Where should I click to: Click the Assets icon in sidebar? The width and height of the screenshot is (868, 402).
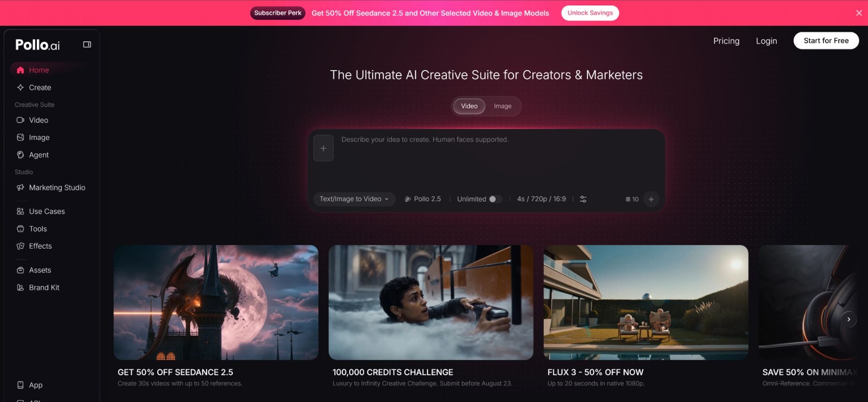(x=20, y=270)
